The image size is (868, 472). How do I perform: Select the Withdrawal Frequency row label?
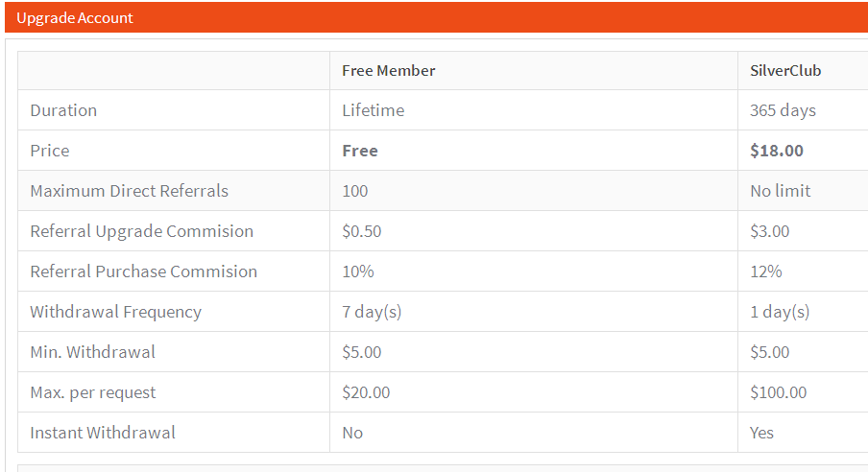coord(115,312)
